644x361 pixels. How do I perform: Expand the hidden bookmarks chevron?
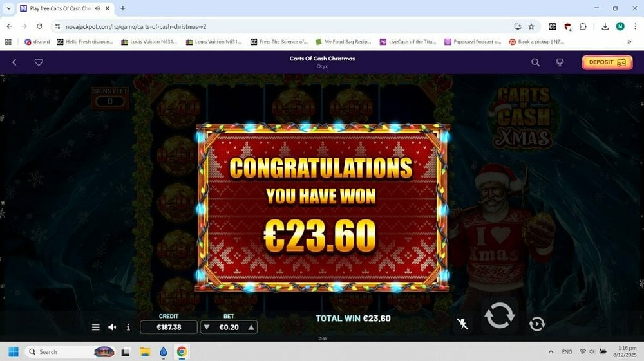(629, 42)
